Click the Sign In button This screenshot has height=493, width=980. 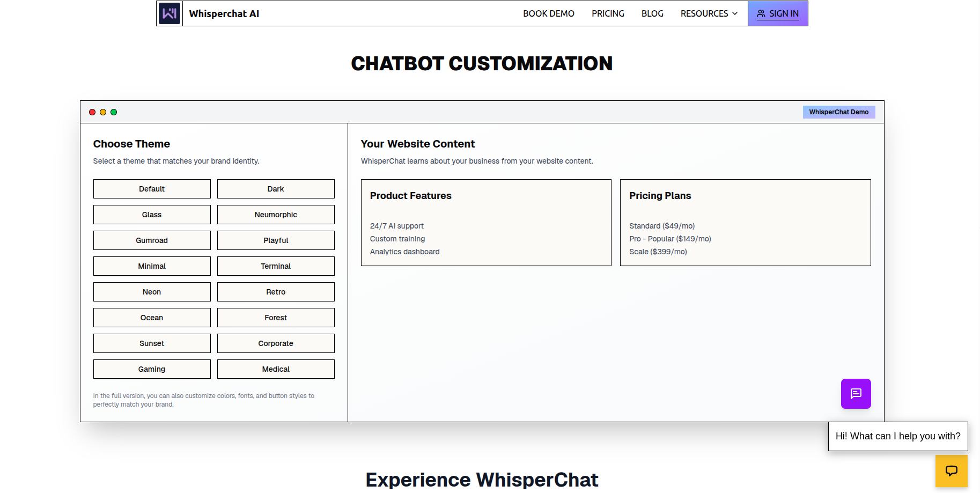(778, 13)
